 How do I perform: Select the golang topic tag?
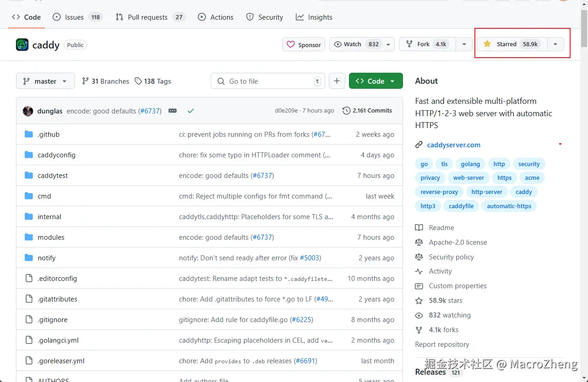click(470, 164)
